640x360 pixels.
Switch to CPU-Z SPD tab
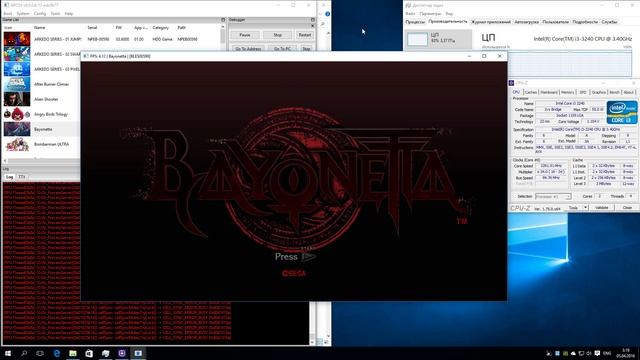[x=582, y=92]
